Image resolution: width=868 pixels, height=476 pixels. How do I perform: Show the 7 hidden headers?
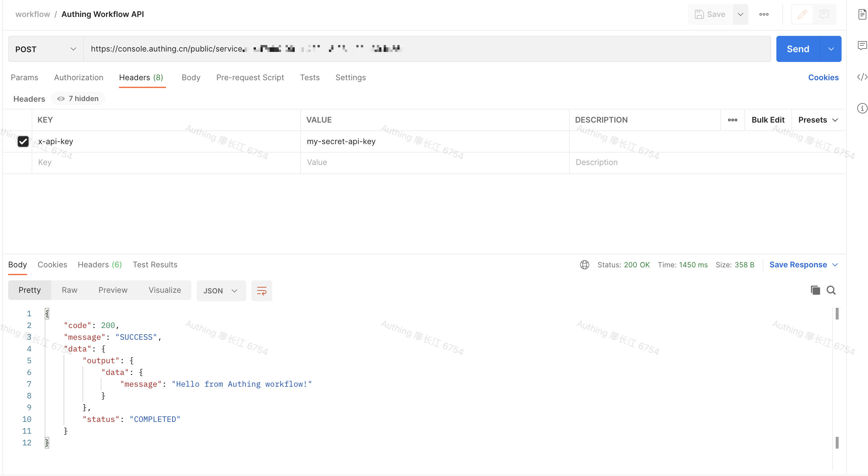coord(78,99)
